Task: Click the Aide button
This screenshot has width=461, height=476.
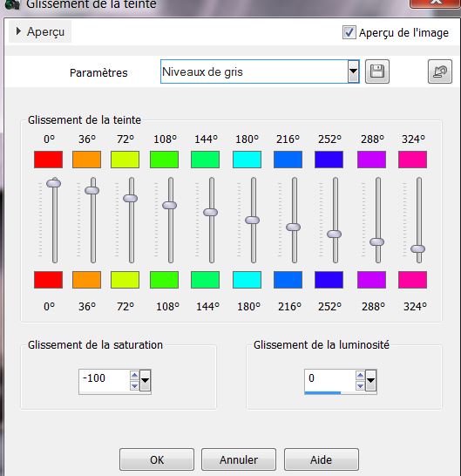Action: [321, 459]
